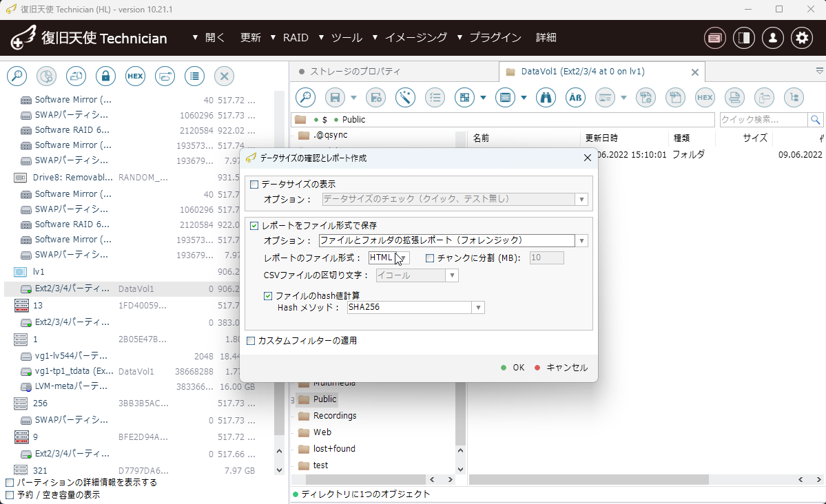Image resolution: width=826 pixels, height=504 pixels.
Task: Click the floppy disk save icon in explorer toolbar
Action: pos(335,98)
